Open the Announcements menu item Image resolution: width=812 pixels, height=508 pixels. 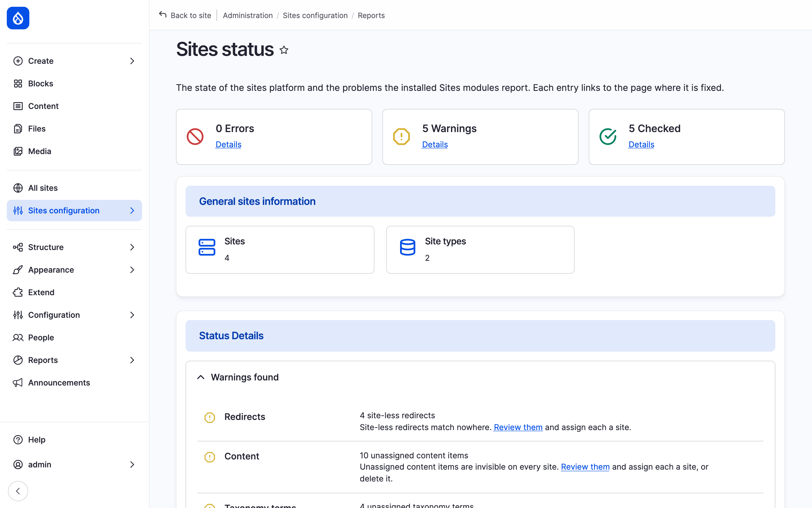point(74,383)
